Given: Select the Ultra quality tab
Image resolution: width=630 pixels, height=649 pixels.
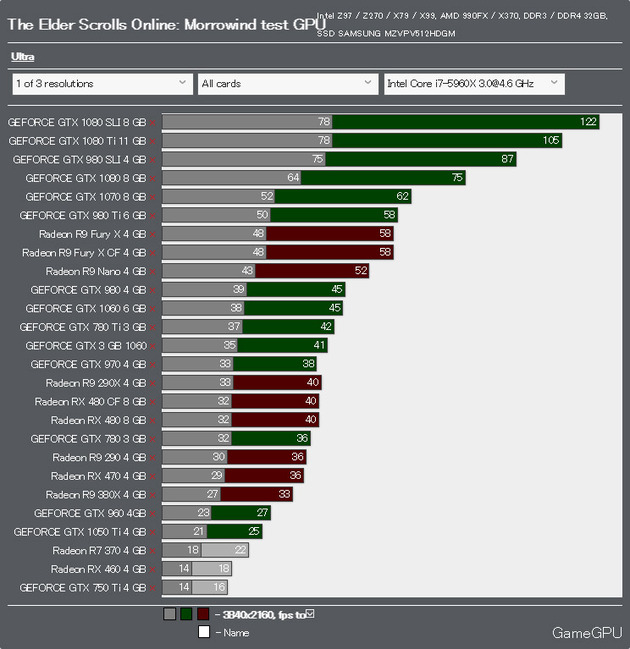Looking at the screenshot, I should click(22, 57).
